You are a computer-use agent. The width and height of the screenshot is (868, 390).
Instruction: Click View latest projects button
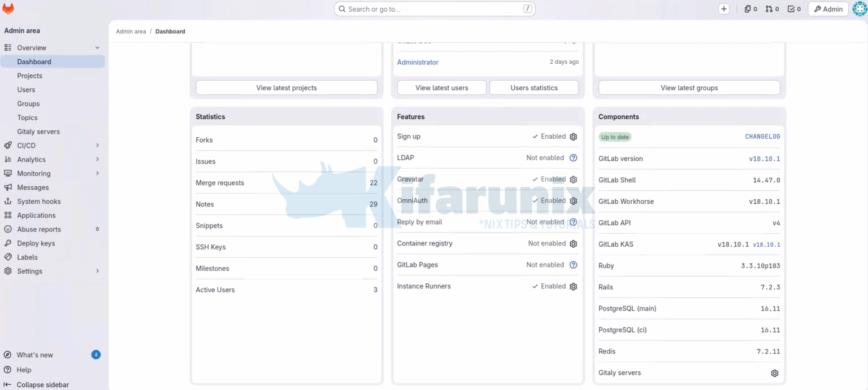pyautogui.click(x=287, y=88)
